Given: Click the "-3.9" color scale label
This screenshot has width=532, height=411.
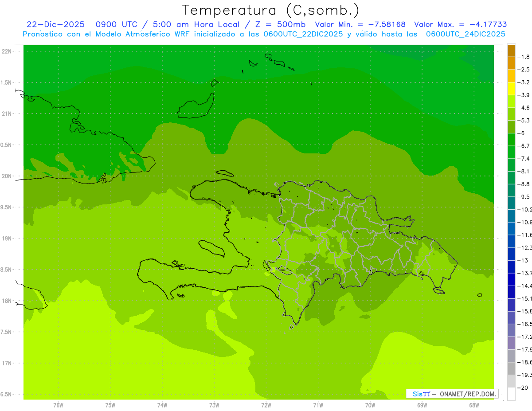Looking at the screenshot, I should (x=523, y=95).
